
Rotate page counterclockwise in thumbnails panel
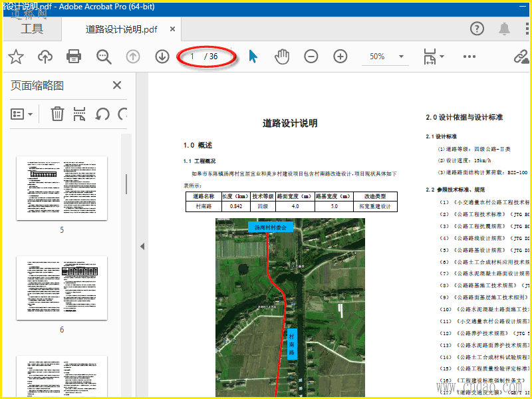[x=102, y=114]
